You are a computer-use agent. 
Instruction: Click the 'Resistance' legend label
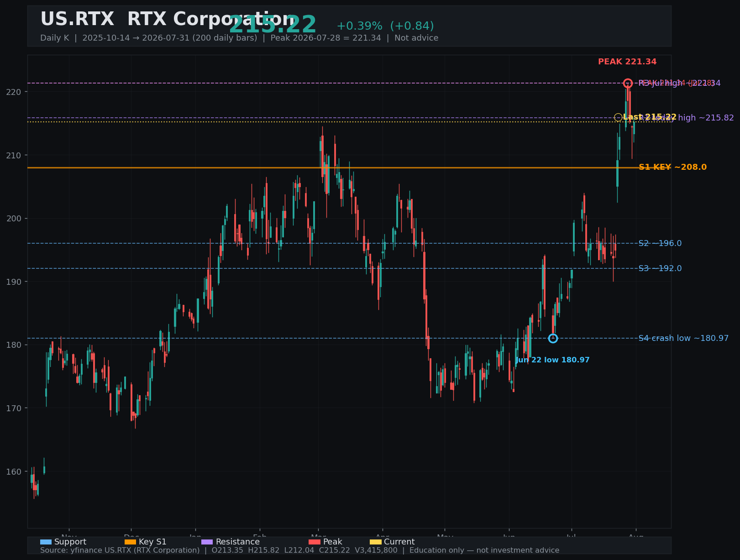click(x=238, y=542)
